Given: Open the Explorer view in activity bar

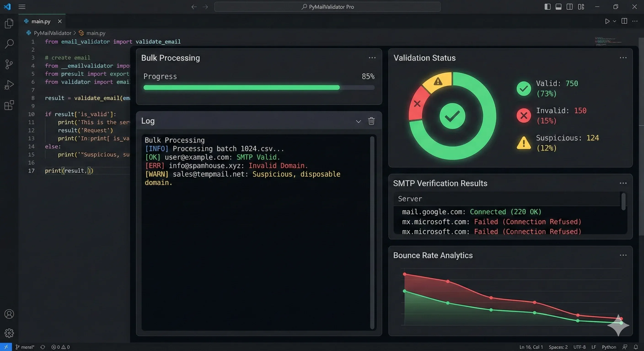Looking at the screenshot, I should (x=9, y=24).
